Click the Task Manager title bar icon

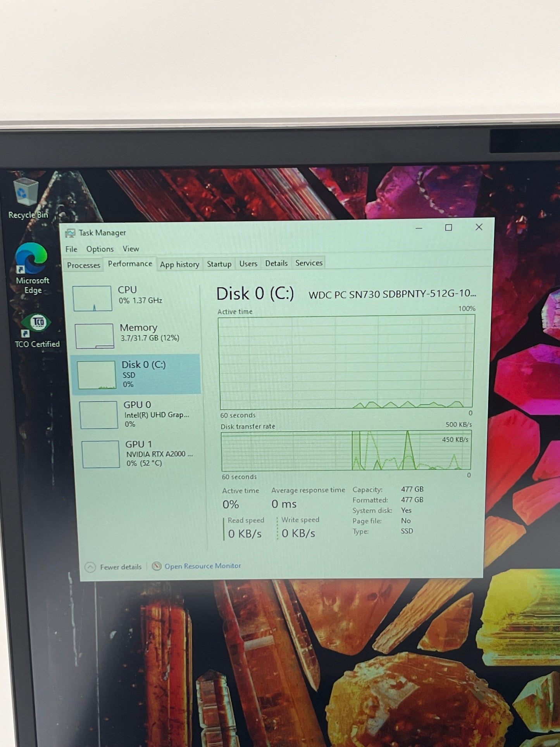pos(70,233)
